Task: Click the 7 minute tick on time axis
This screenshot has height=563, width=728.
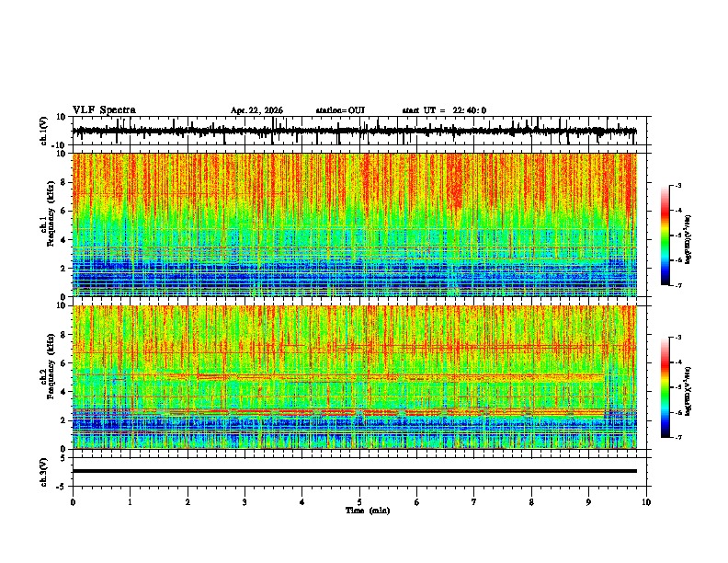Action: point(474,502)
